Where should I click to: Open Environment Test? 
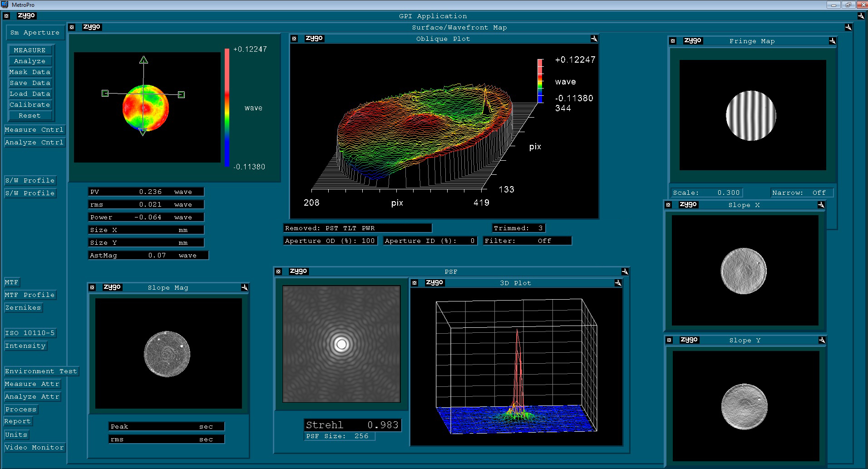click(x=41, y=371)
